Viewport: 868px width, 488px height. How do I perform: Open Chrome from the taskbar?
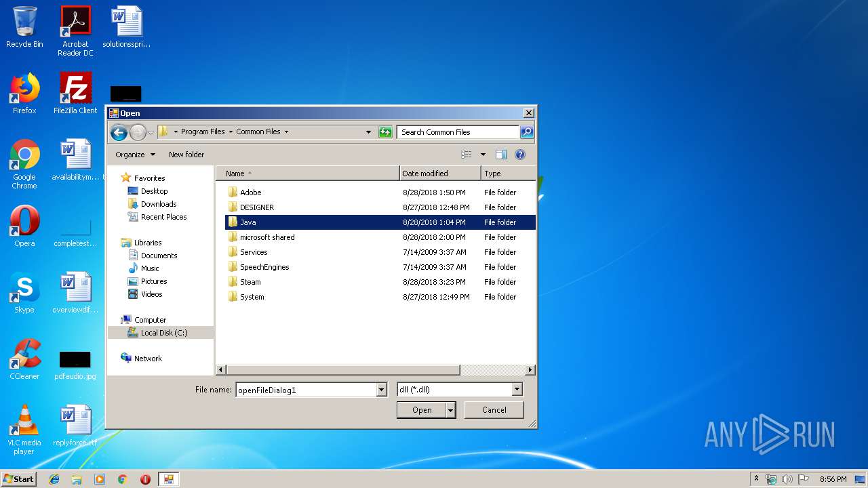[123, 479]
